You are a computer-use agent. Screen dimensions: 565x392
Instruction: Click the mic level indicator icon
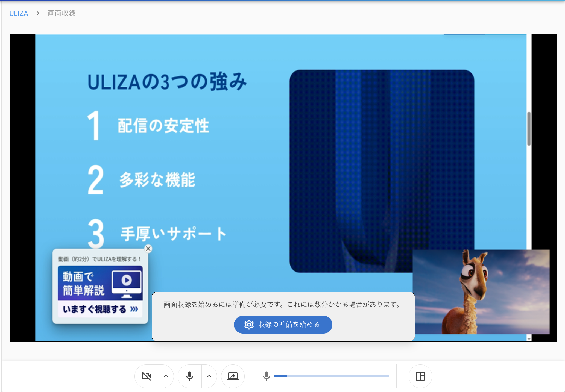267,376
